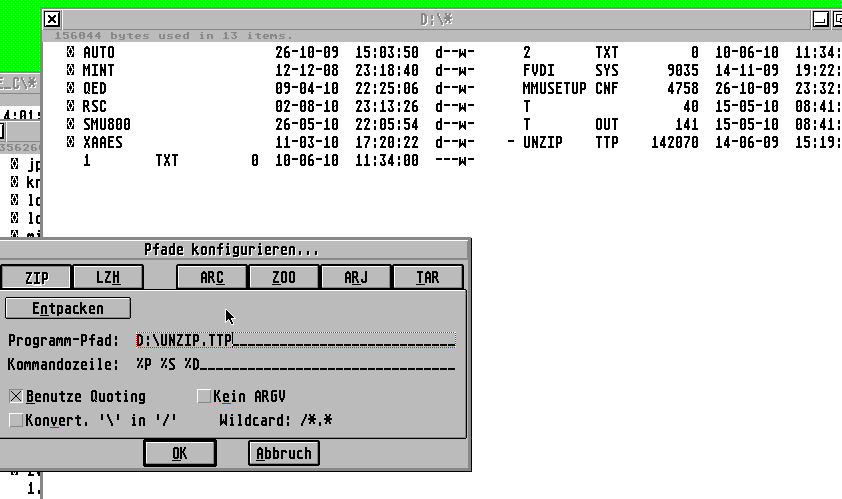
Task: Open the ZOO archive tab
Action: coord(284,278)
